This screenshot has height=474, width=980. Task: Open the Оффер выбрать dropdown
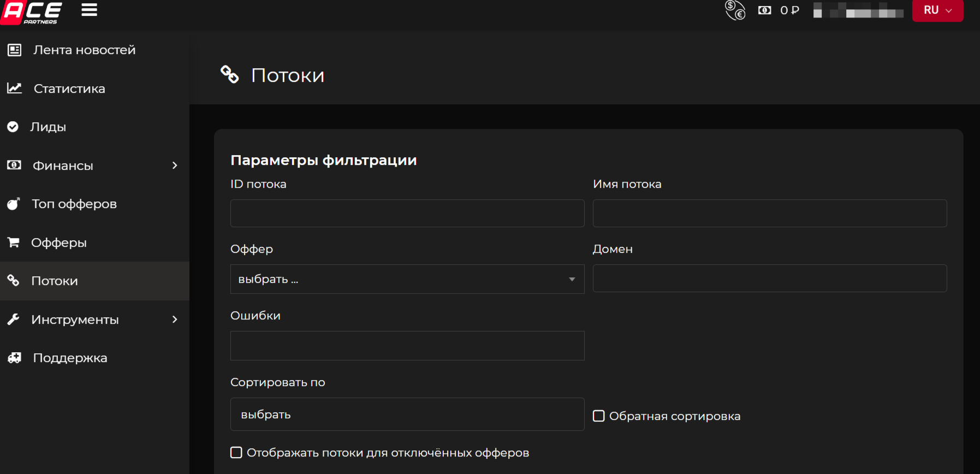click(407, 279)
